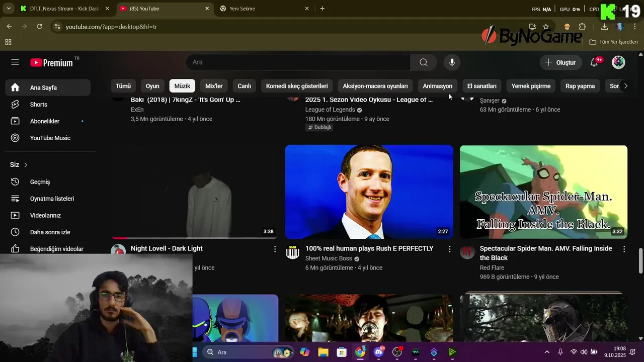The image size is (644, 362).
Task: Open the apps grid in bookmarks bar
Action: (8, 42)
